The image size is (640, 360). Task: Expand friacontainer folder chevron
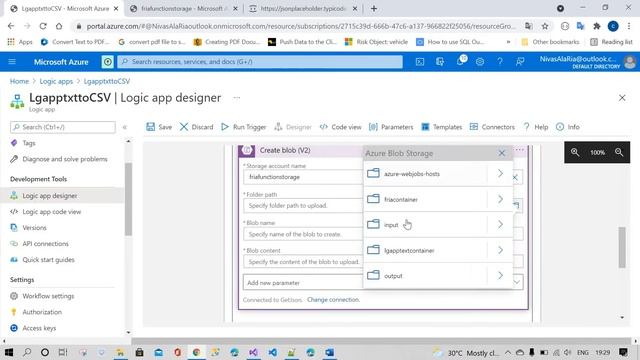(x=500, y=199)
